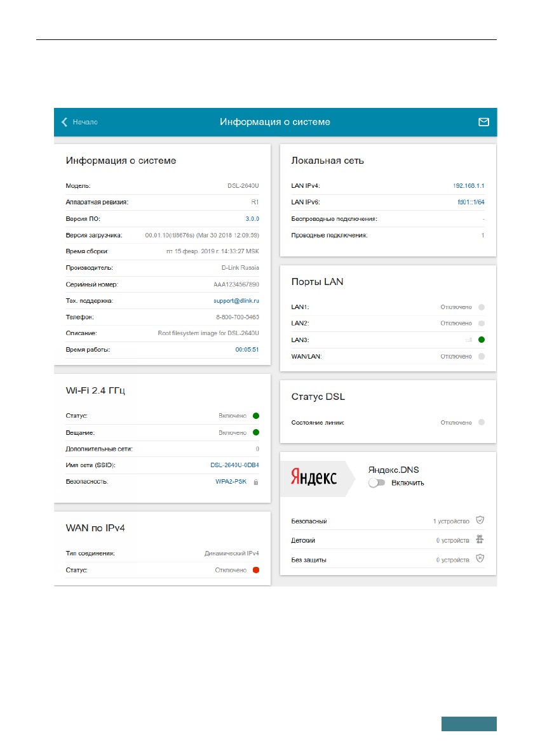The height and width of the screenshot is (756, 533).
Task: Open the LAN IPv4 address 192.168.1.1
Action: [468, 185]
